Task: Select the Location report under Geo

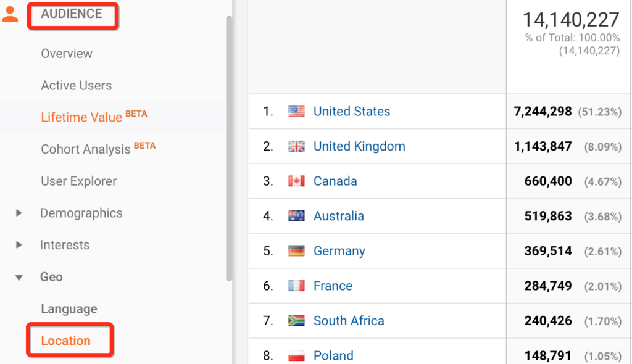Action: [65, 341]
